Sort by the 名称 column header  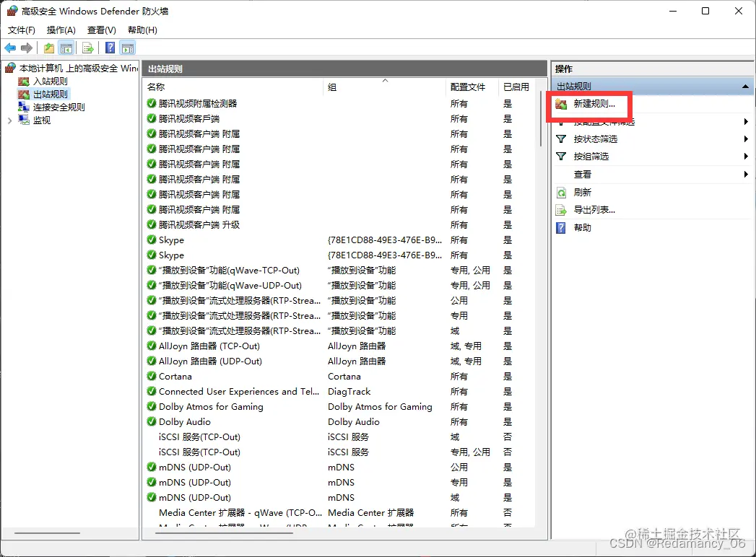233,87
